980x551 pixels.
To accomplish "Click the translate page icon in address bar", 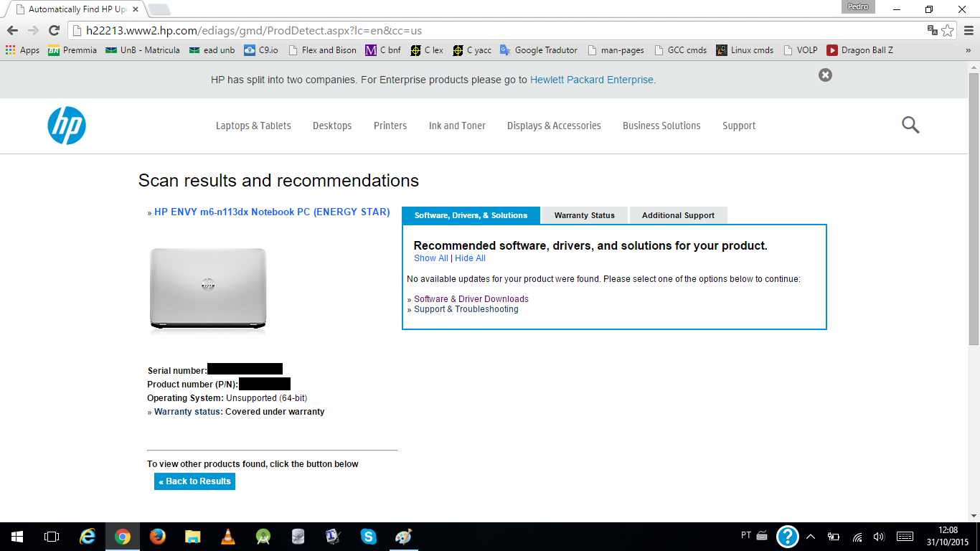I will coord(933,30).
